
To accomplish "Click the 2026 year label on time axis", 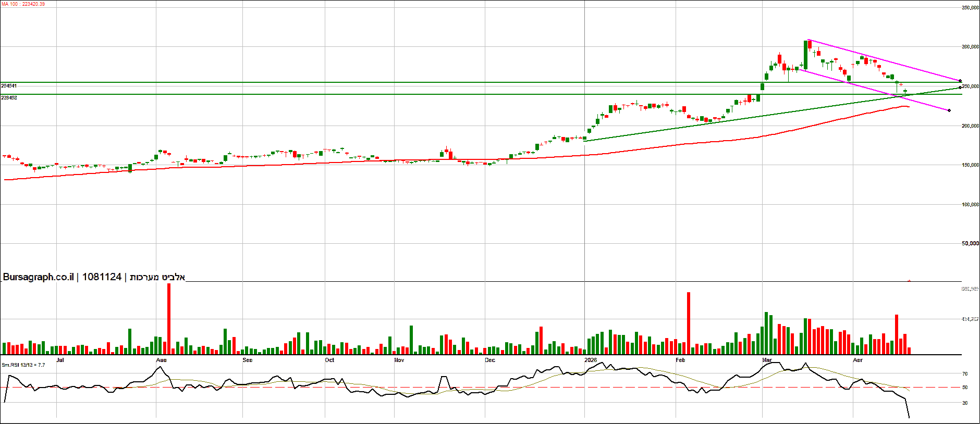I will coord(591,360).
